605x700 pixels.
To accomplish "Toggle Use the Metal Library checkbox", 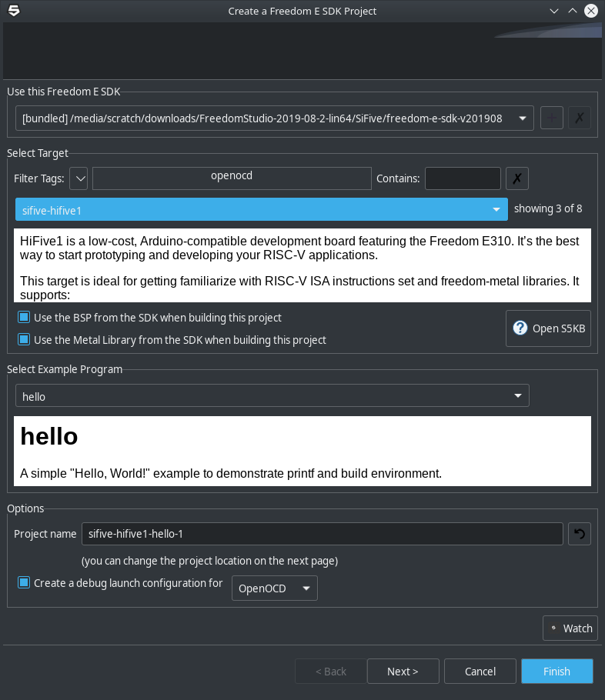I will tap(24, 339).
